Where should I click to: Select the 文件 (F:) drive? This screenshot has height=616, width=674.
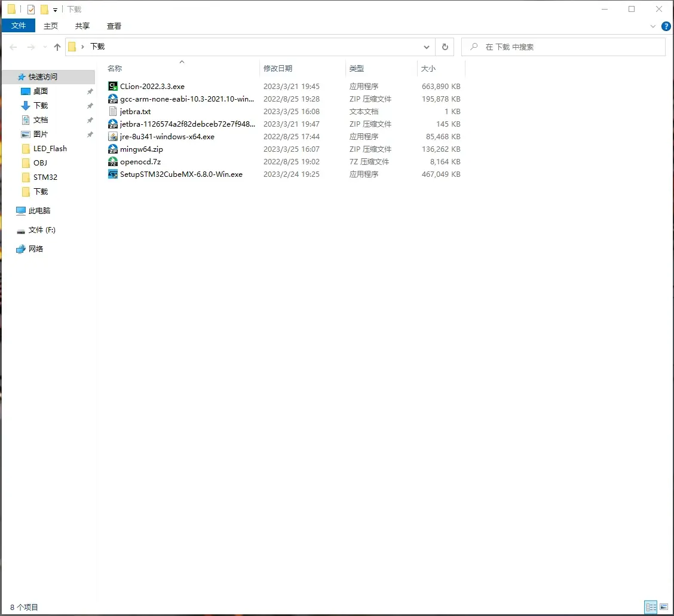[42, 230]
